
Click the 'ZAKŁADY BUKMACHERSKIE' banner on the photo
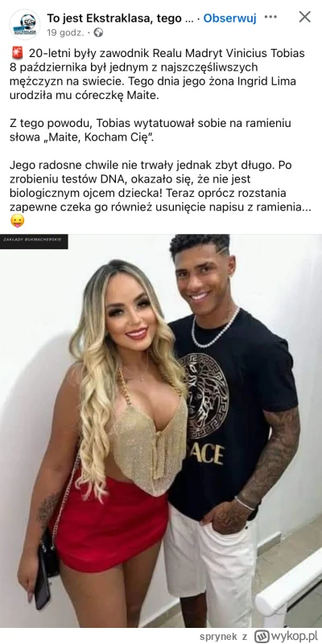(x=34, y=241)
